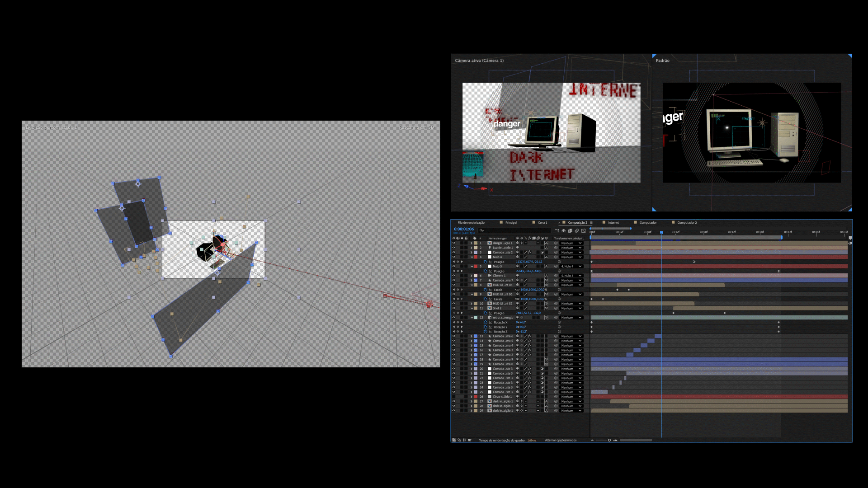
Task: Click the fx effects switch on layer 3
Action: pos(529,252)
